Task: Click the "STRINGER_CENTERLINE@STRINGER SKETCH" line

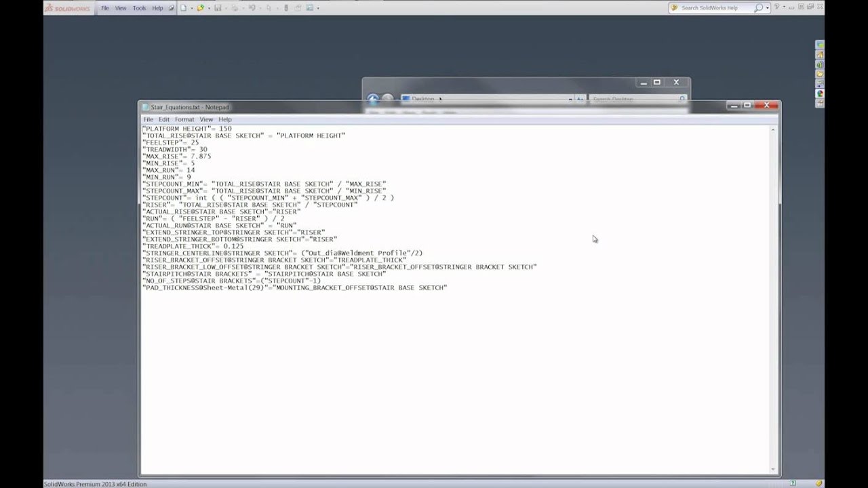Action: (x=282, y=253)
